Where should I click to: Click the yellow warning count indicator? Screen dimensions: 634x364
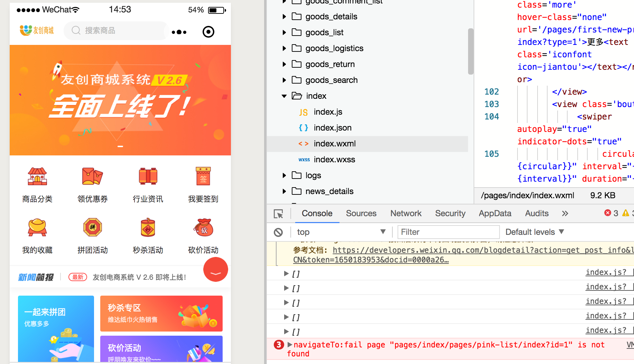click(x=628, y=213)
